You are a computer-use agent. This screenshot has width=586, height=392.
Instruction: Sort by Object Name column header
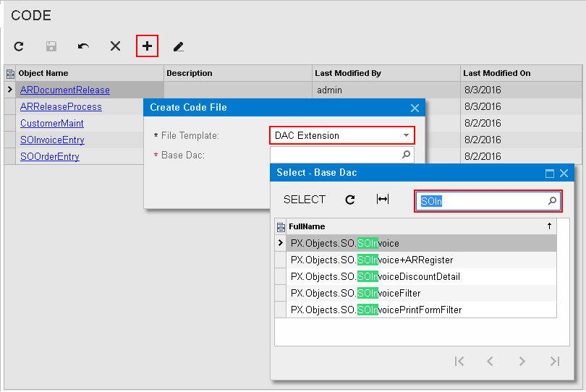89,73
